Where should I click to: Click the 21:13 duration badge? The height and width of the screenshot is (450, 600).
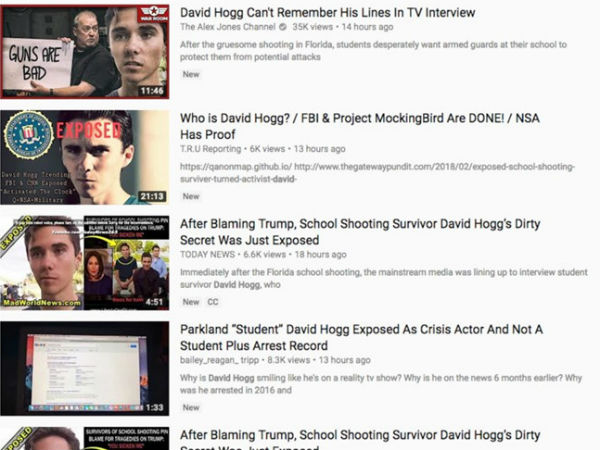tap(152, 196)
